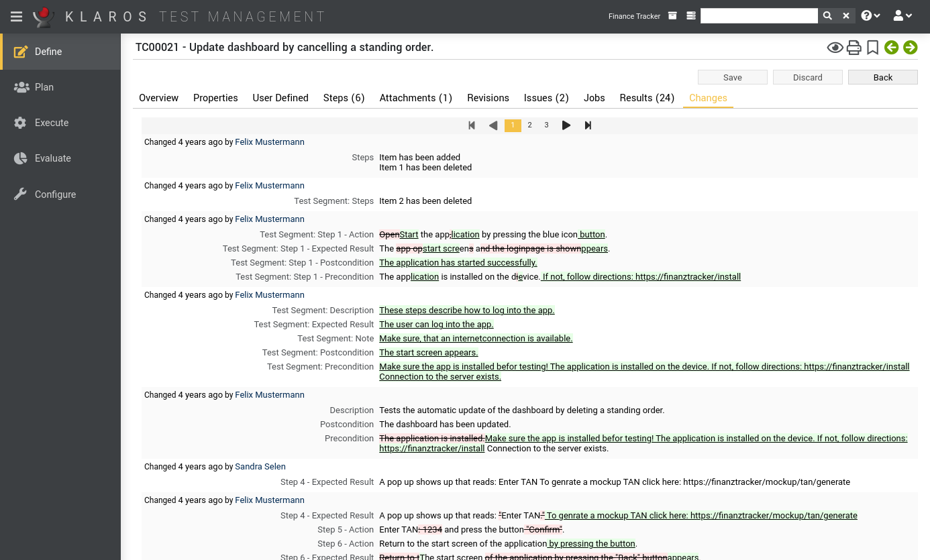Expand the help menu dropdown
This screenshot has width=930, height=560.
tap(870, 16)
